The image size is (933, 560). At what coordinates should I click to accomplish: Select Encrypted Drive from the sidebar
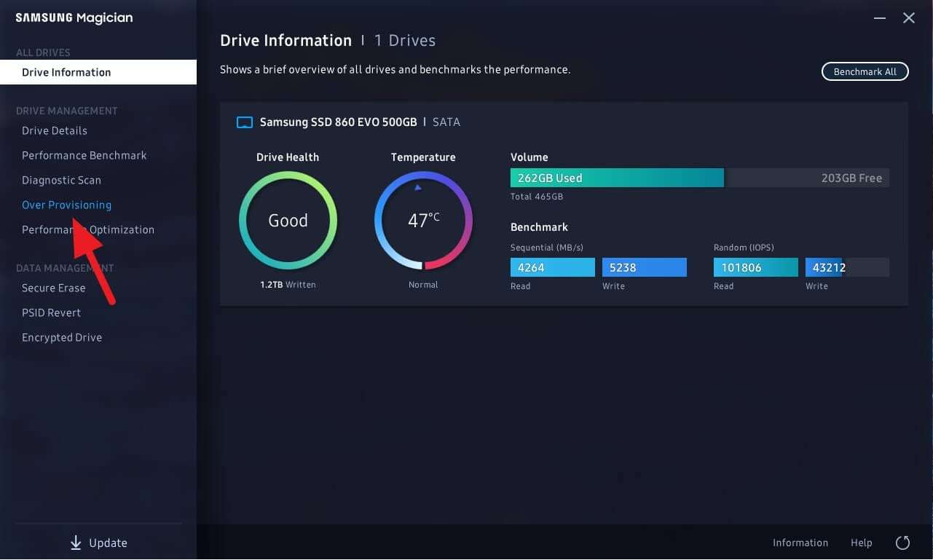[x=62, y=337]
